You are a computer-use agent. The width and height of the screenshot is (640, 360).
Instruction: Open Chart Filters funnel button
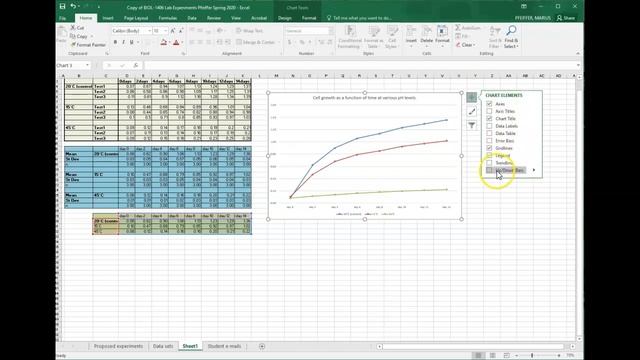(x=472, y=125)
